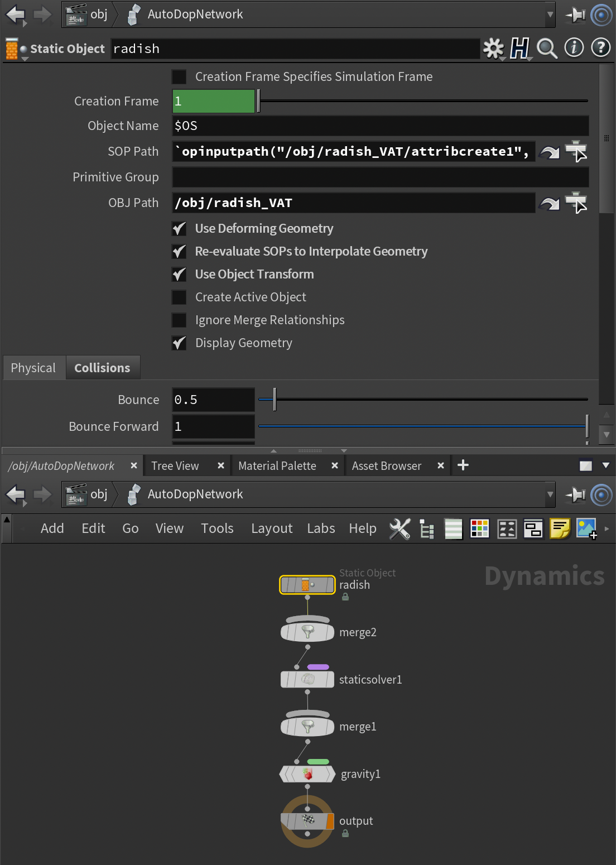Enable Create Active Object checkbox

click(179, 297)
